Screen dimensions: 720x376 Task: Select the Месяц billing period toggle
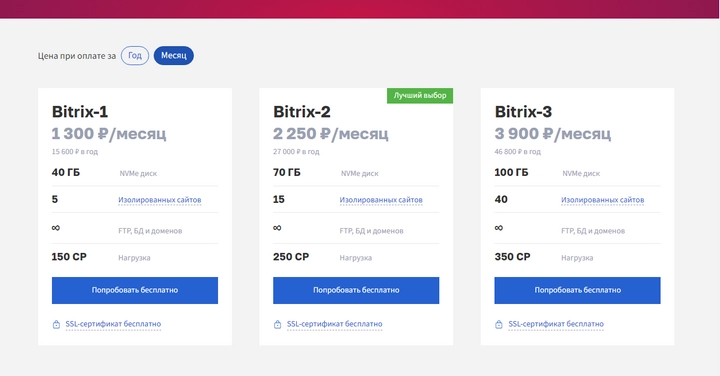[174, 56]
